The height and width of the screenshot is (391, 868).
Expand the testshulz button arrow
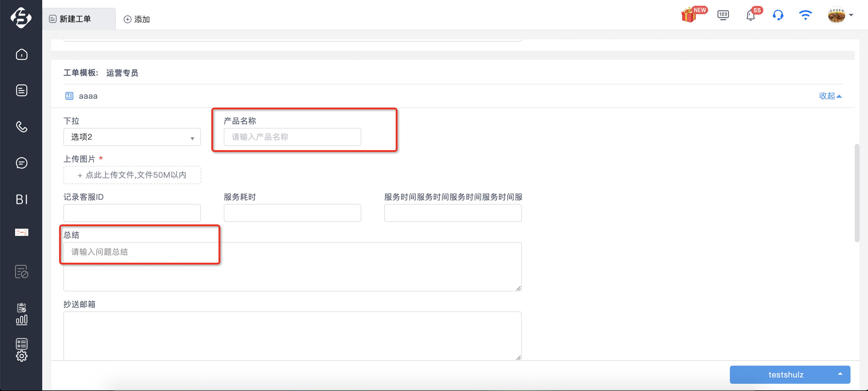tap(840, 374)
